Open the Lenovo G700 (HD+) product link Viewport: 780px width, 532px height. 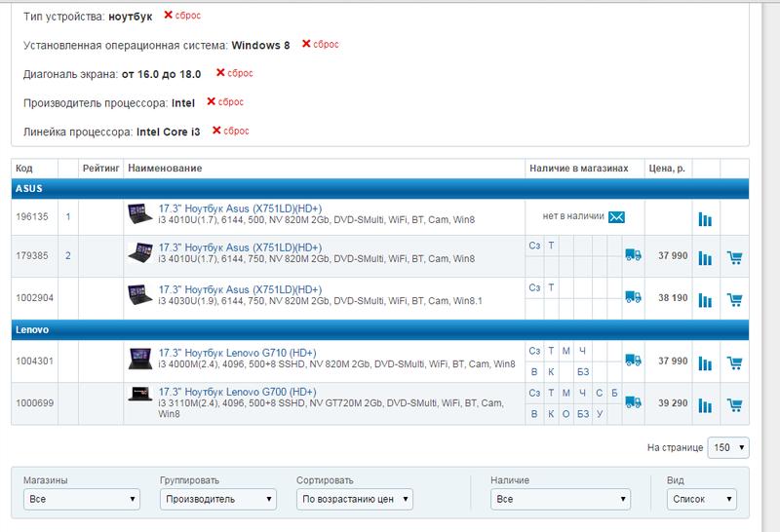pyautogui.click(x=237, y=393)
